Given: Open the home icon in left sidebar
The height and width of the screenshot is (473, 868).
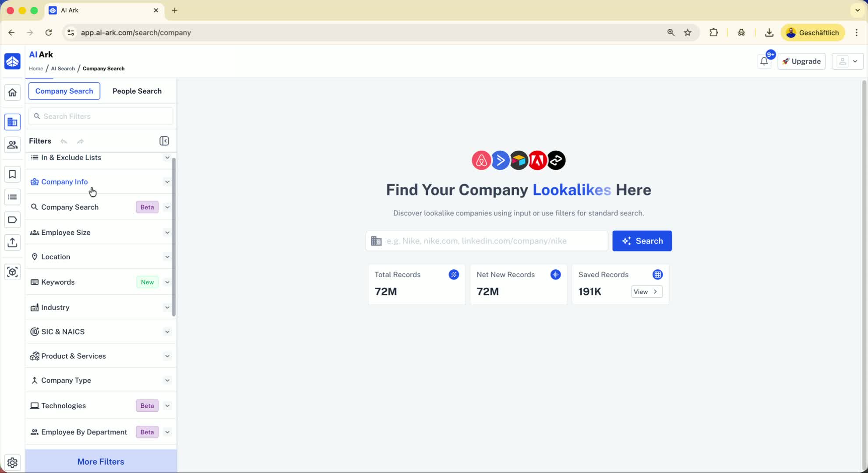Looking at the screenshot, I should [12, 92].
